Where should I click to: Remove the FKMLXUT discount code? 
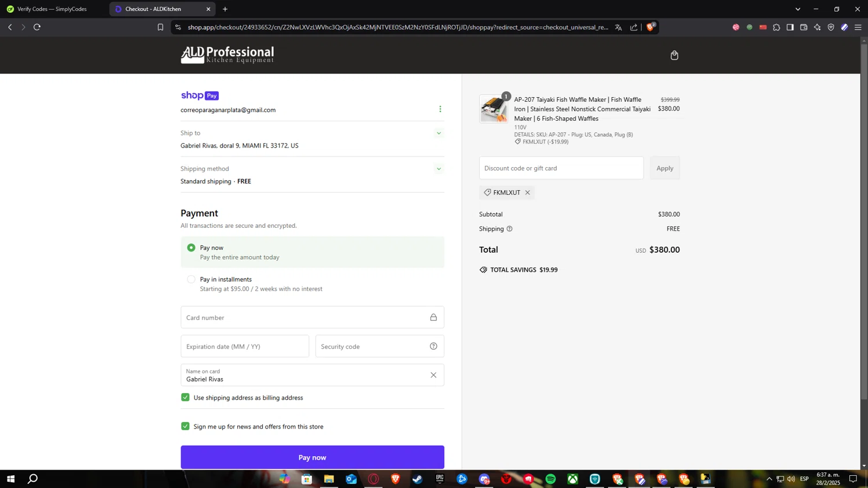coord(528,193)
